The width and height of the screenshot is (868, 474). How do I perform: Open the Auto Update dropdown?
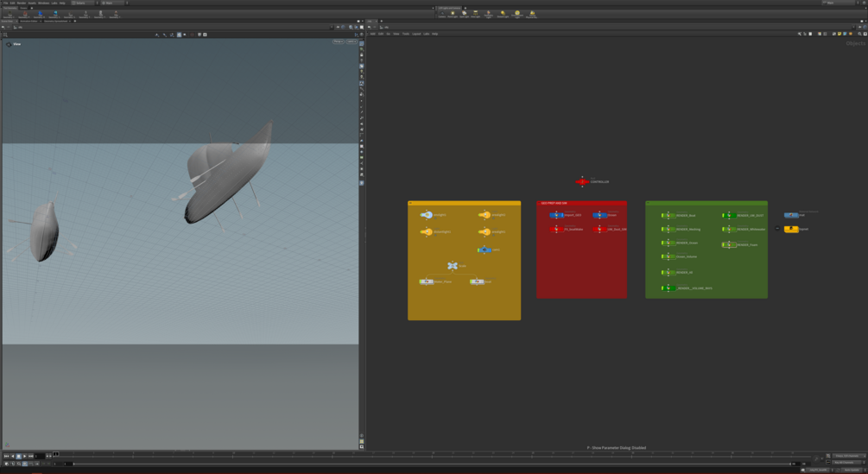pos(852,470)
